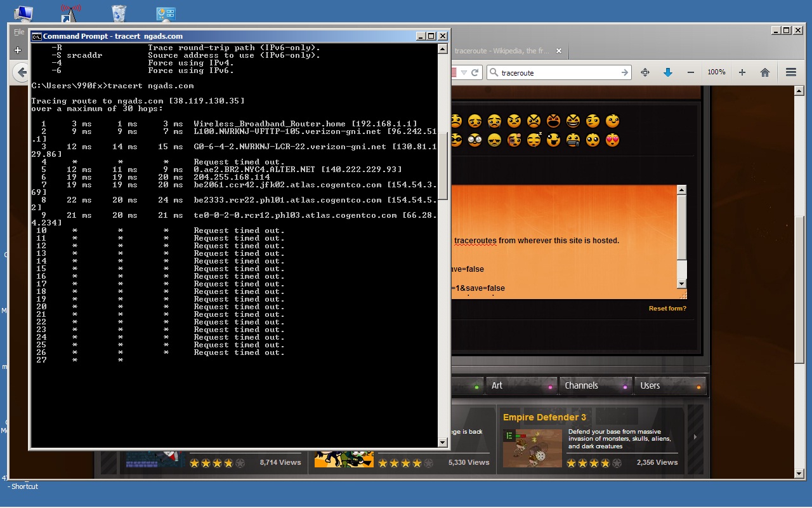
Task: Click Empire Defender 3 star rating
Action: [x=594, y=464]
